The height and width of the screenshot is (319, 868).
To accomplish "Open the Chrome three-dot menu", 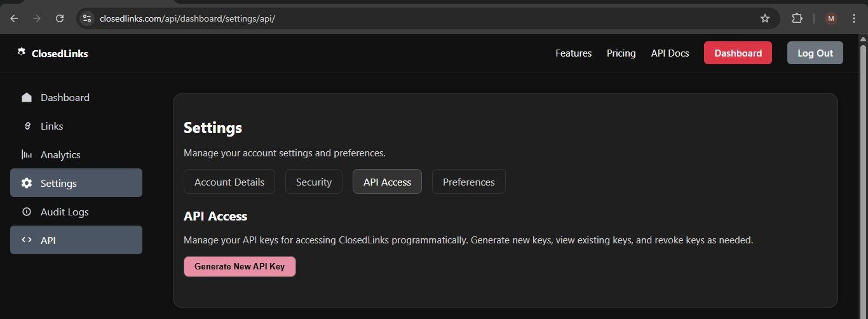I will [x=854, y=18].
